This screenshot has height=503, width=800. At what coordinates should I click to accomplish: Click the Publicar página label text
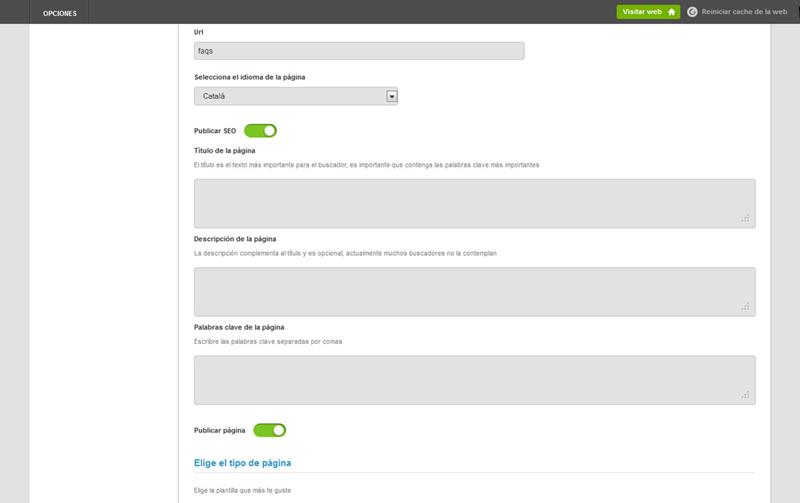point(219,430)
